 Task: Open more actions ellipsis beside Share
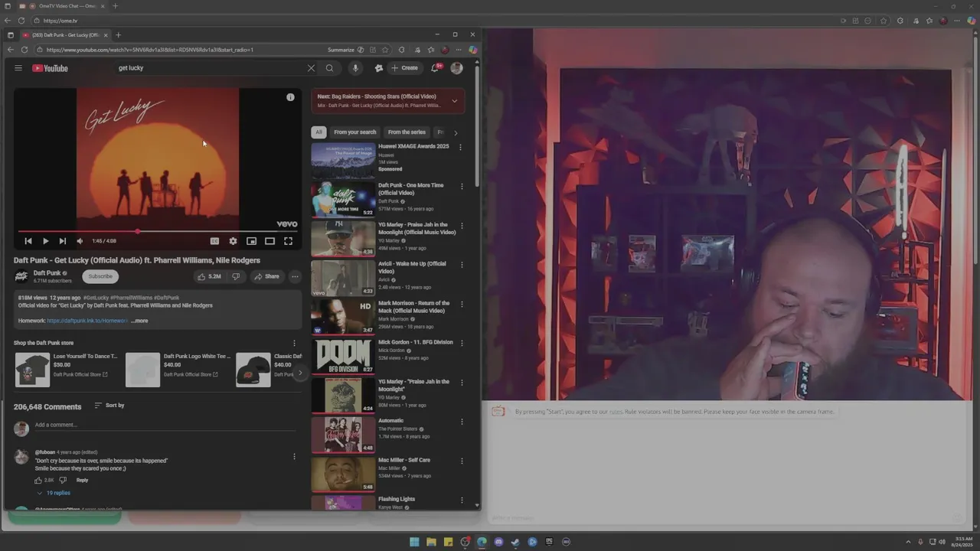pos(295,276)
